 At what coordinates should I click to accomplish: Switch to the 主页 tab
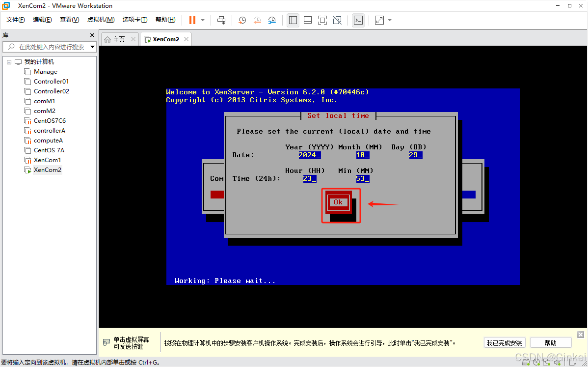[119, 39]
